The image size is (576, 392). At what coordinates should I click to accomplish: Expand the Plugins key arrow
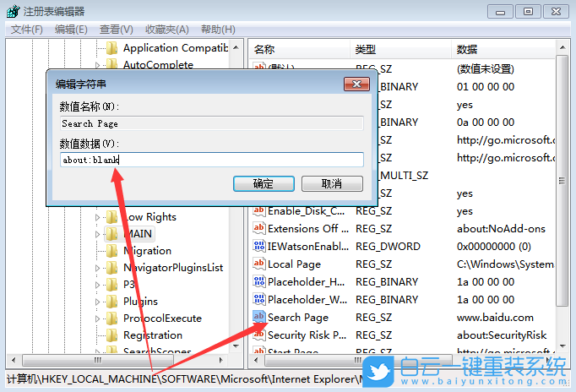click(97, 302)
